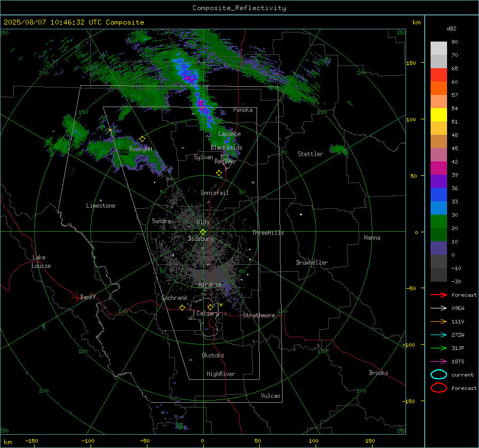Click the Okotoks town label
Screen dimensions: 479x448
coord(213,355)
